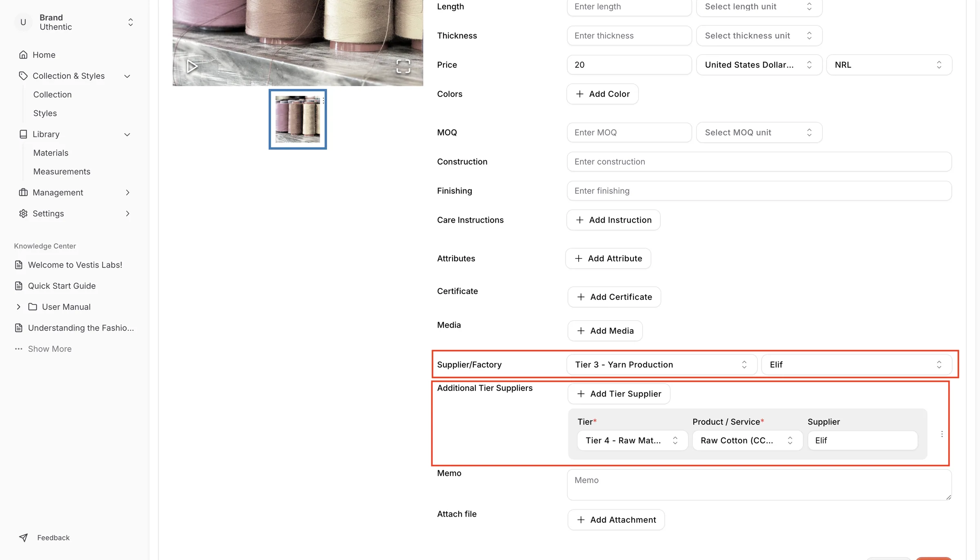
Task: Go to Measurements in sidebar
Action: pyautogui.click(x=62, y=172)
